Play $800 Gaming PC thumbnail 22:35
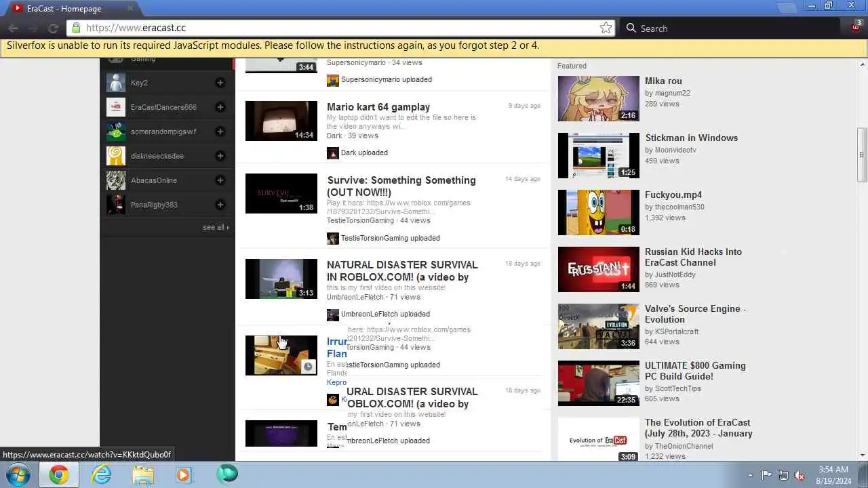The height and width of the screenshot is (488, 868). 598,384
